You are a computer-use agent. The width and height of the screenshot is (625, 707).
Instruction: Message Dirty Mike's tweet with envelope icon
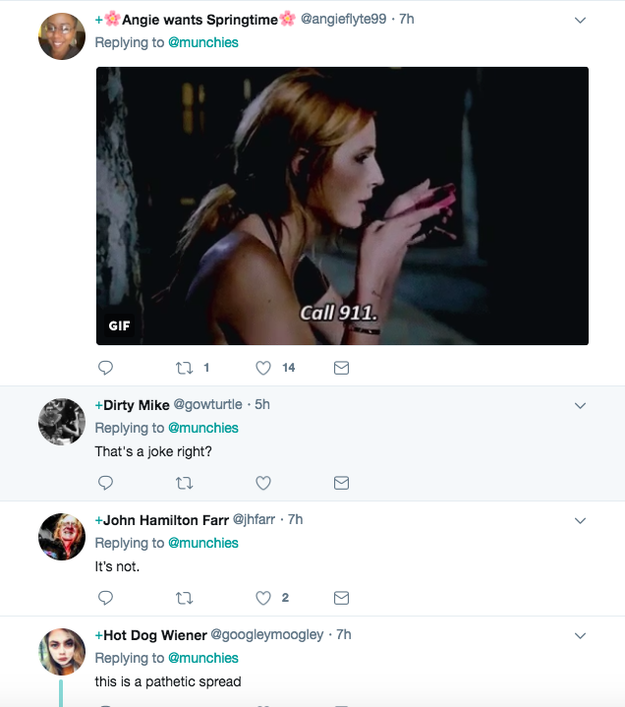(x=341, y=483)
